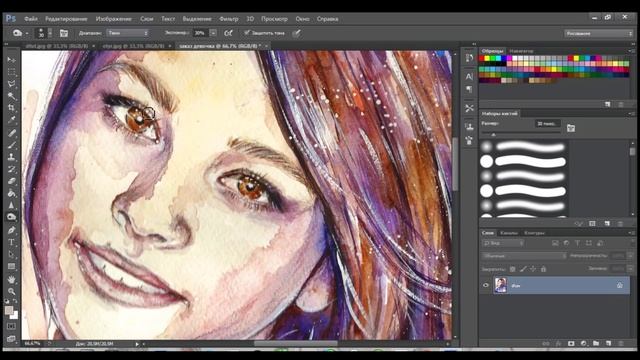
Task: Open the Файл menu
Action: 31,19
